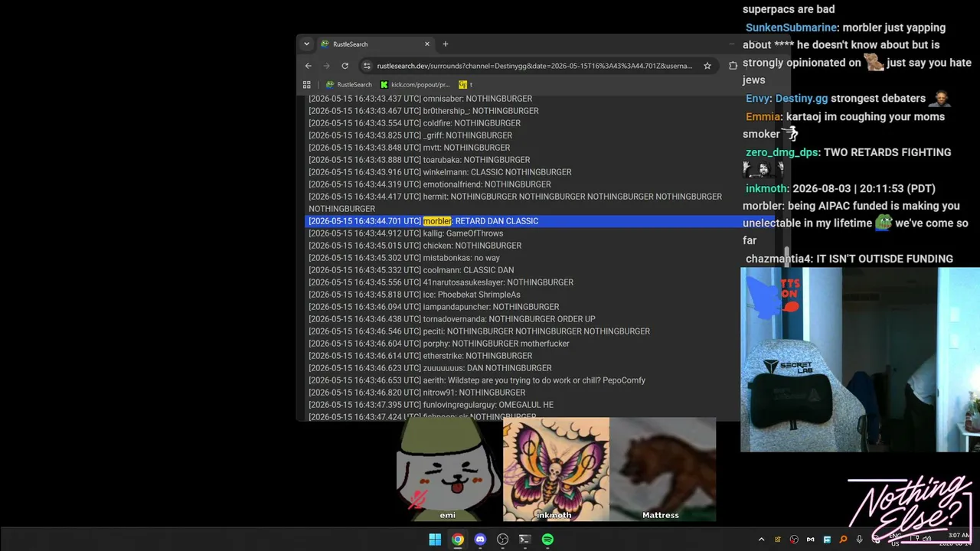Close the RustleSearch tab
This screenshot has width=980, height=551.
pos(427,44)
